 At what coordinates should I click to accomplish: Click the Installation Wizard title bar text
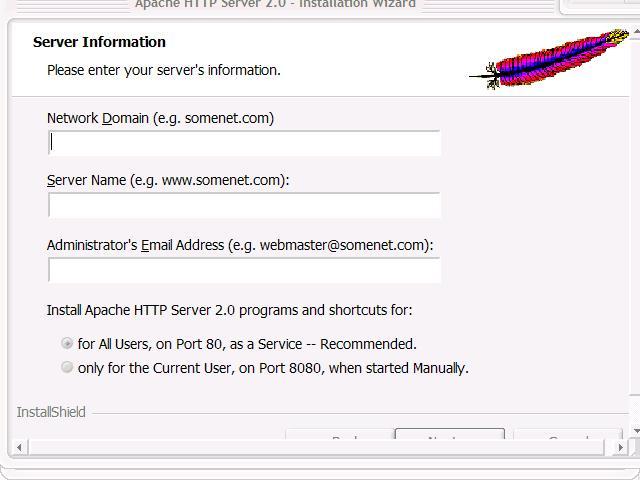pos(276,4)
